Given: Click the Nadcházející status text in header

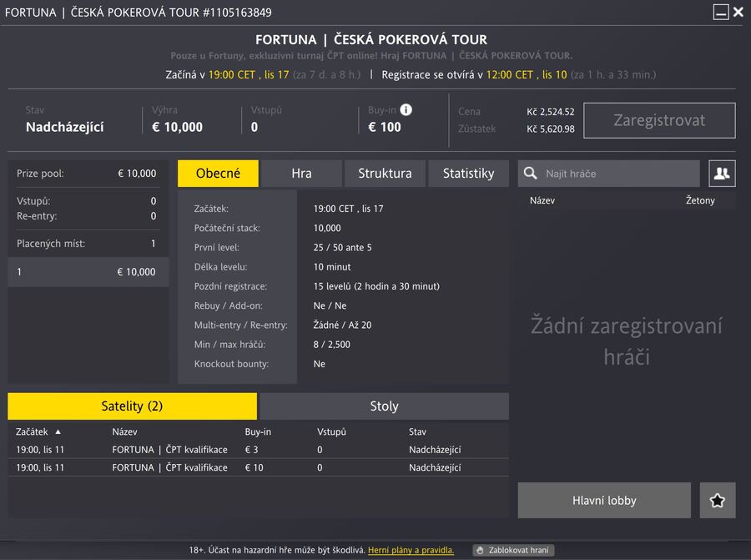Looking at the screenshot, I should (x=64, y=127).
